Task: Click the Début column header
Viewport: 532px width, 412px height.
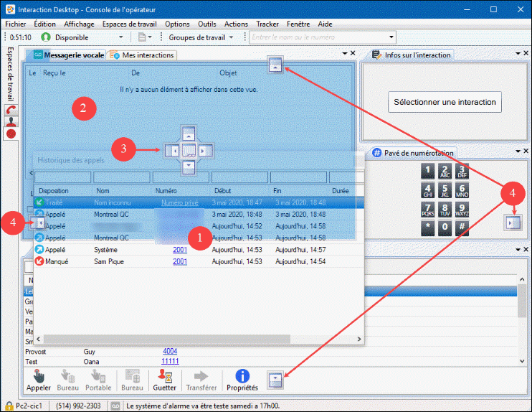Action: [223, 191]
